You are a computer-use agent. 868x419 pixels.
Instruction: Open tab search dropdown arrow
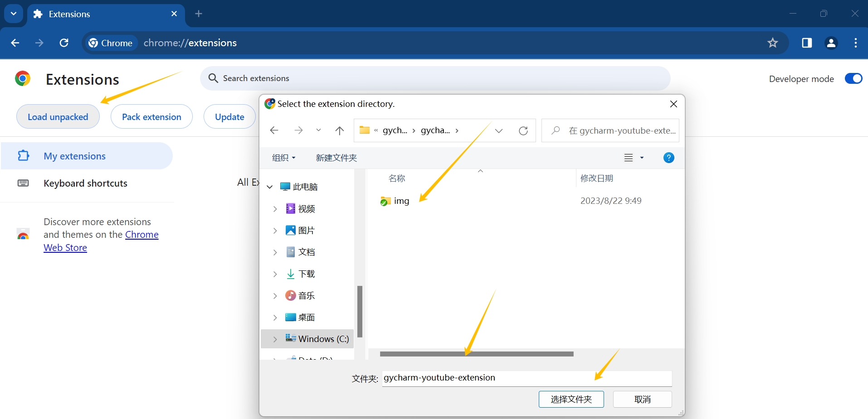(14, 14)
